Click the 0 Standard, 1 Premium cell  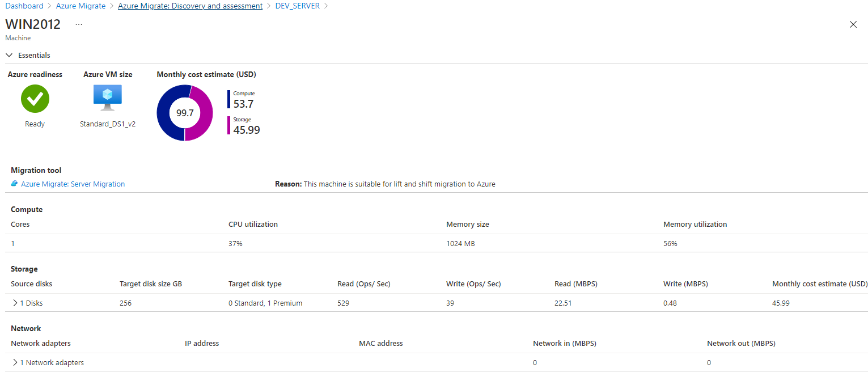(x=265, y=303)
